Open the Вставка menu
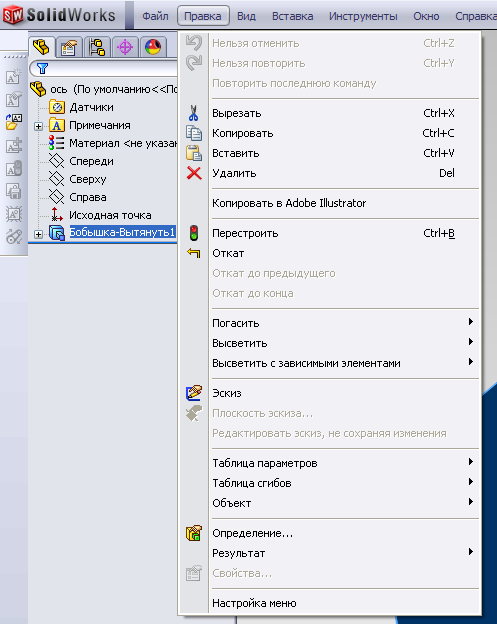Image resolution: width=497 pixels, height=624 pixels. [x=292, y=16]
